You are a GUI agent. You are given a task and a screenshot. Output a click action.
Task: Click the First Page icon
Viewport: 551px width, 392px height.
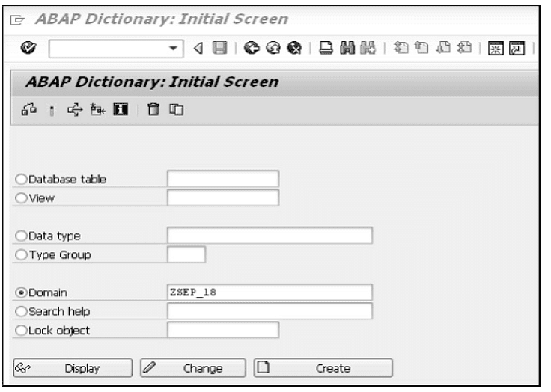click(401, 47)
